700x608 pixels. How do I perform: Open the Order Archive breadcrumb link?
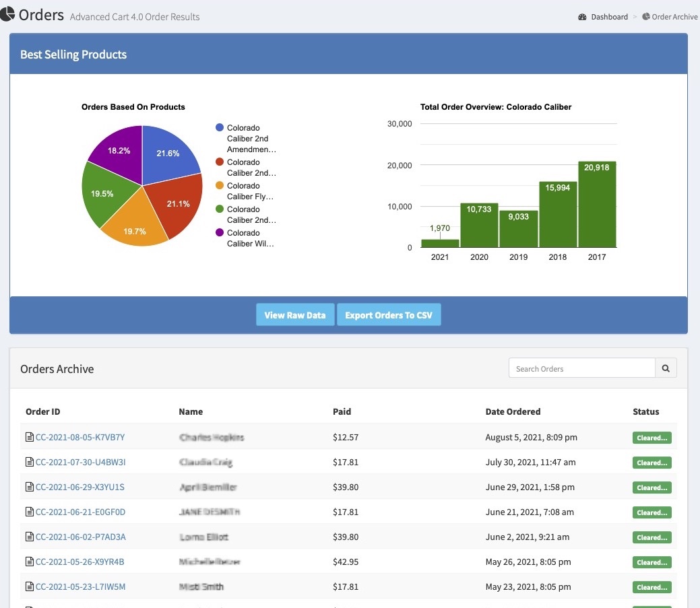[674, 17]
